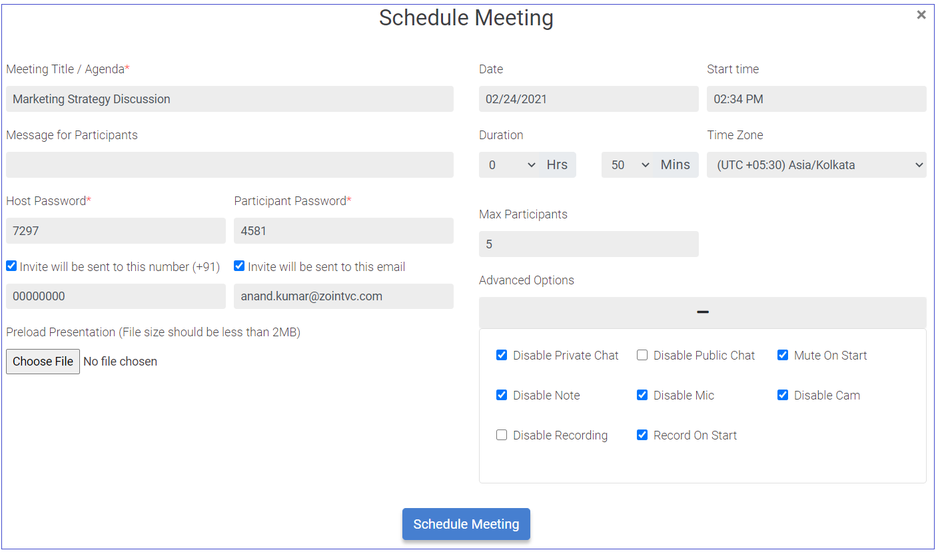Click the Meeting Title field
Image resolution: width=936 pixels, height=560 pixels.
coord(230,99)
